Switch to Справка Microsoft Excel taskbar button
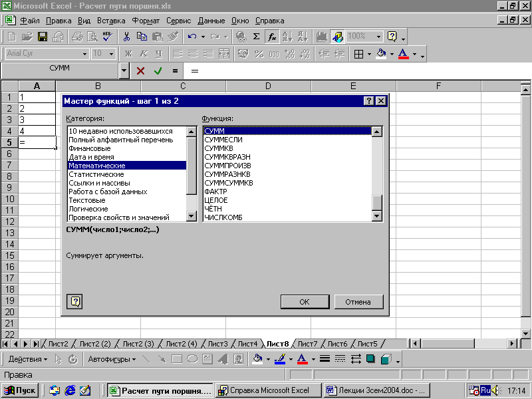532x399 pixels. click(269, 390)
